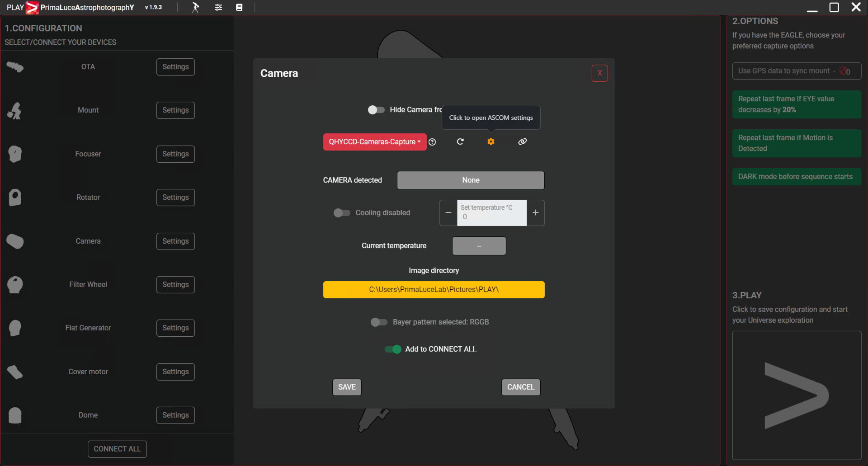Screen dimensions: 868x466
Task: Maximize the PLAY application window
Action: click(x=834, y=8)
